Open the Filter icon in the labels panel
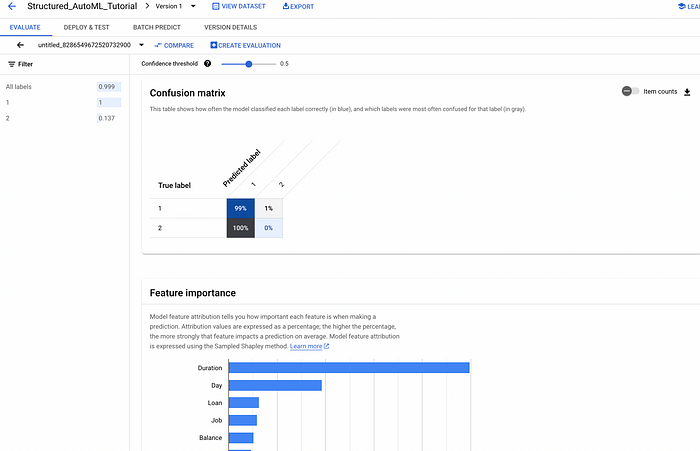The height and width of the screenshot is (451, 700). [x=12, y=64]
